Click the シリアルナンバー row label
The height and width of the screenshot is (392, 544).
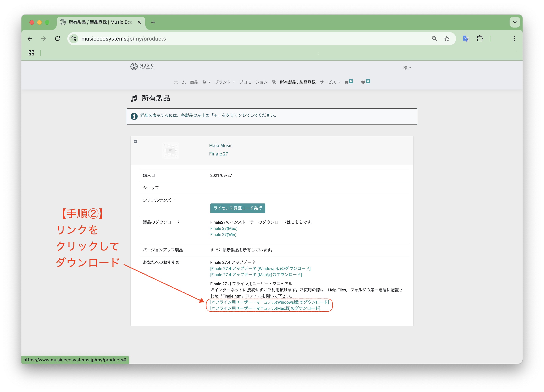click(159, 200)
